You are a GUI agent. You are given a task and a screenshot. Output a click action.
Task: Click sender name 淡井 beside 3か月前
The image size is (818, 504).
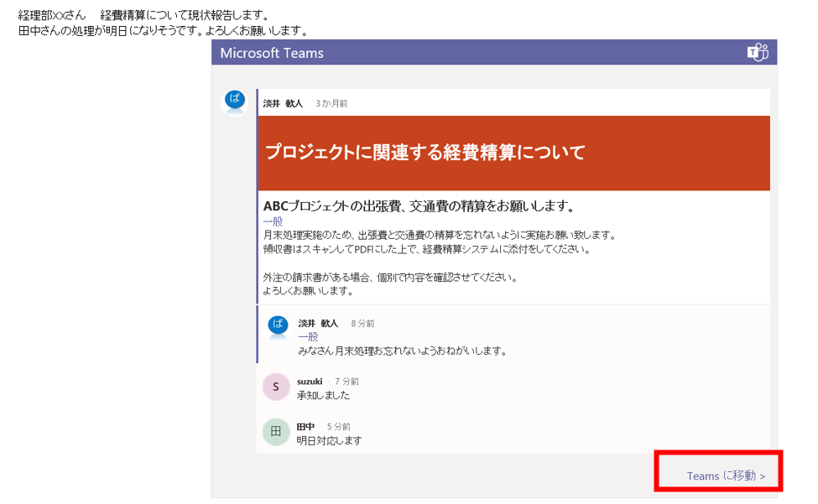(283, 103)
